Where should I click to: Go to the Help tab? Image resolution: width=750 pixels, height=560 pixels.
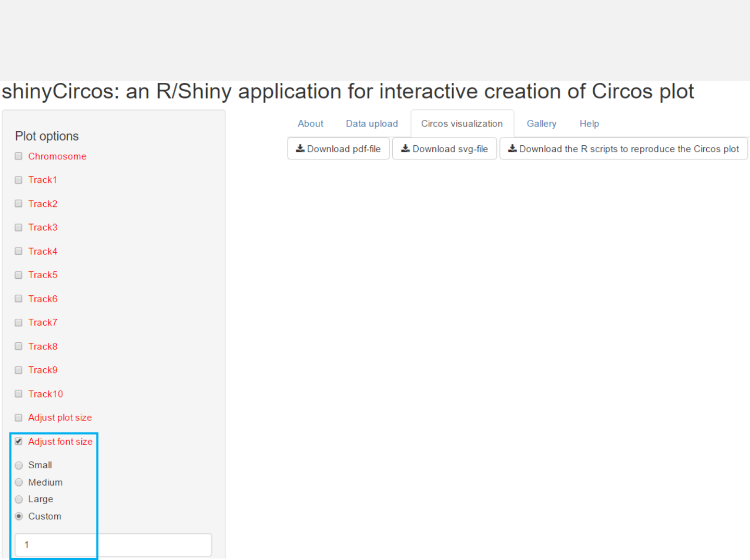click(589, 123)
